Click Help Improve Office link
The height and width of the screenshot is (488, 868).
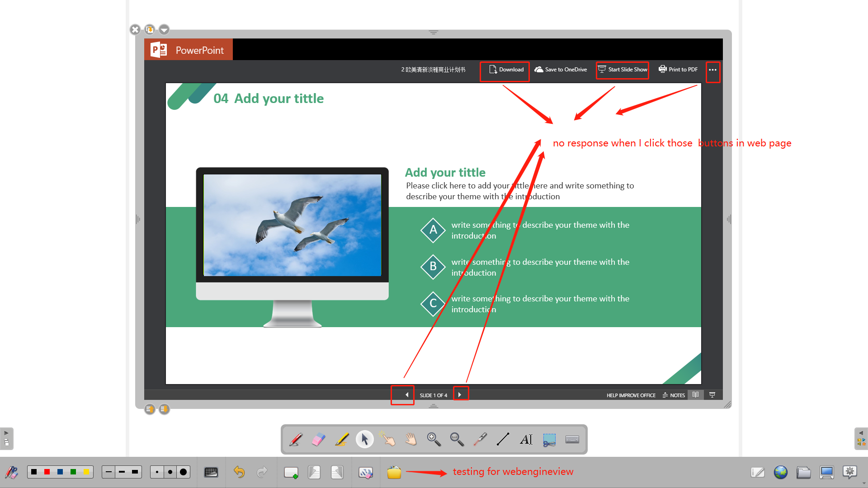click(x=631, y=395)
